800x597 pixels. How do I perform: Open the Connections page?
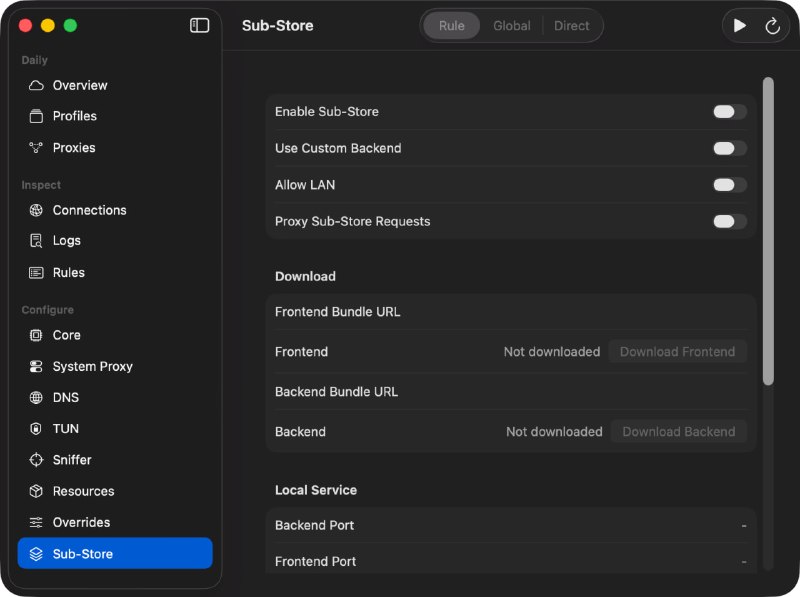[x=115, y=210]
